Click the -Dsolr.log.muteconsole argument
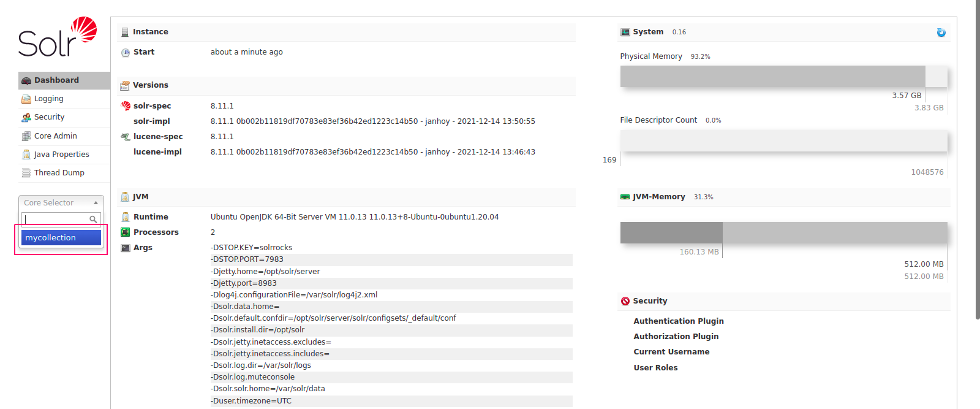This screenshot has width=980, height=409. click(253, 377)
